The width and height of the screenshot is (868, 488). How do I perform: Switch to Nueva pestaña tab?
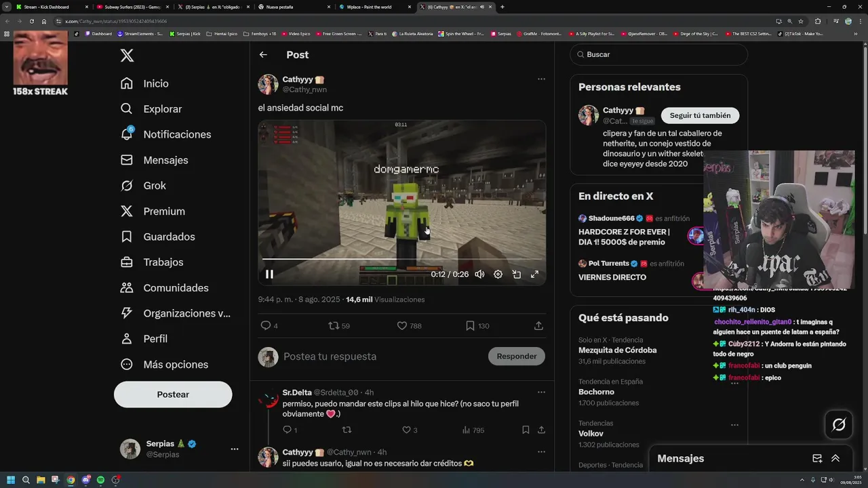click(295, 7)
